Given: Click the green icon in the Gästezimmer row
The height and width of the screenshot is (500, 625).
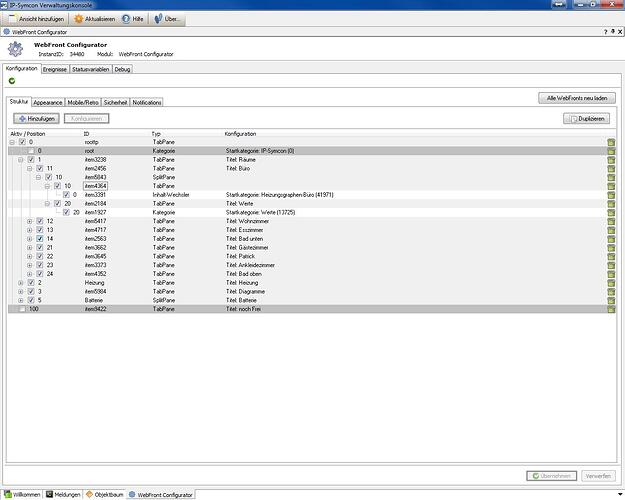Looking at the screenshot, I should pos(611,248).
